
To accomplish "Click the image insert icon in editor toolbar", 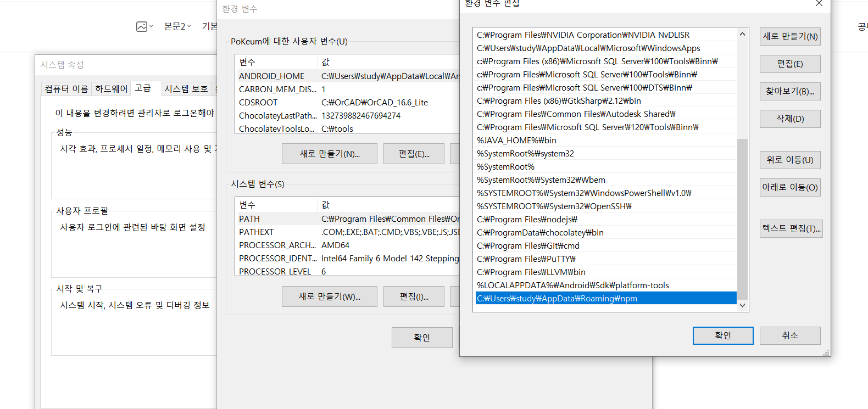I will coord(142,26).
